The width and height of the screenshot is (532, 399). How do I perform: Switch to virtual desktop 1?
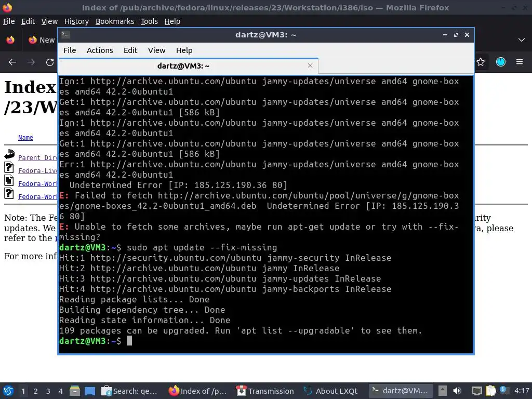pos(23,391)
